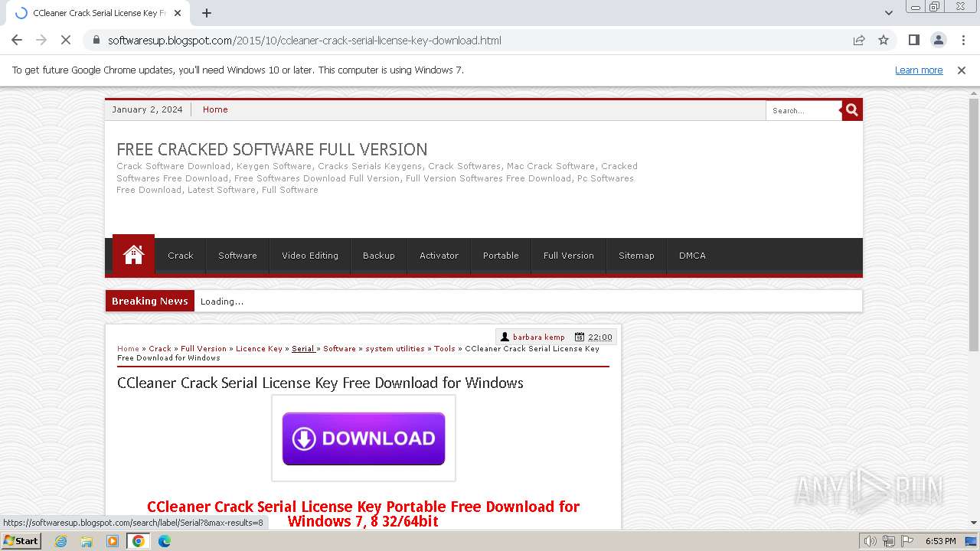Open the Chrome profile avatar
The image size is (980, 551).
coord(938,40)
